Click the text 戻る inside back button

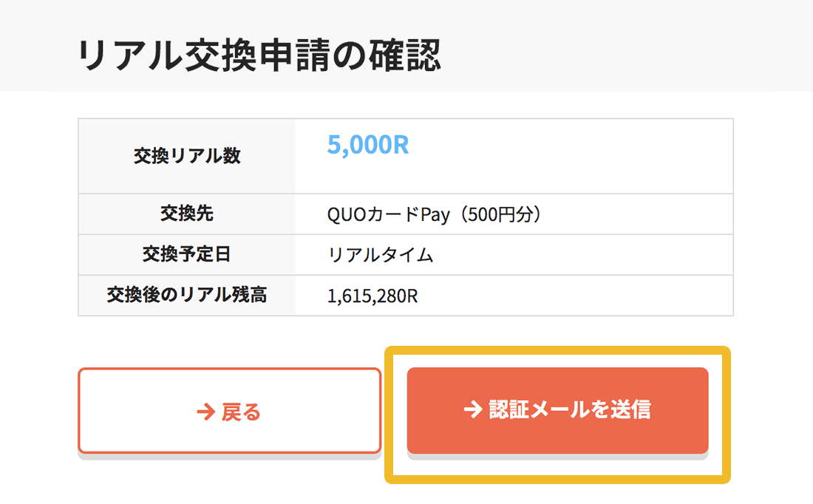coord(241,412)
